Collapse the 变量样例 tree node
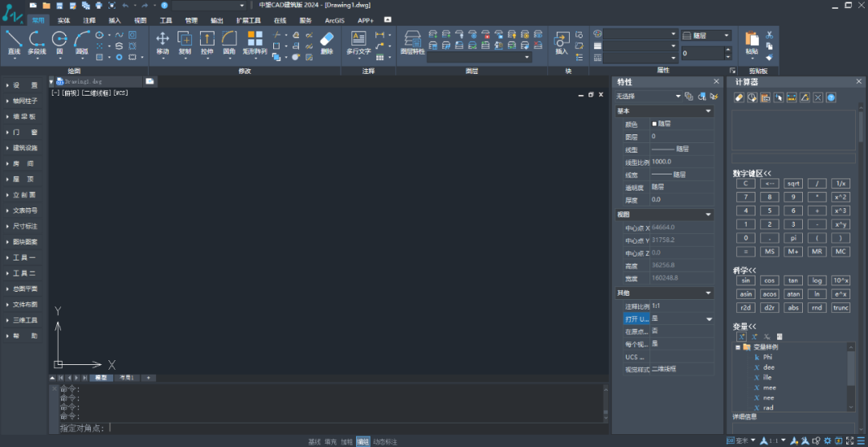This screenshot has height=447, width=868. [737, 347]
